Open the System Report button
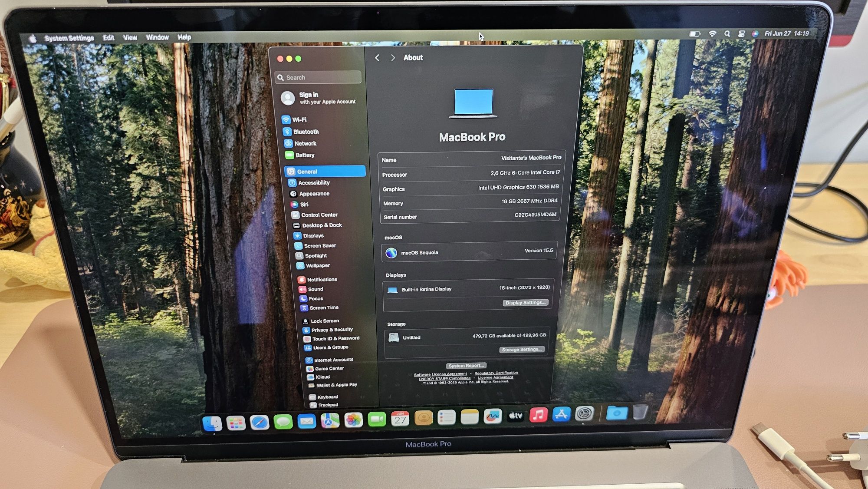Image resolution: width=868 pixels, height=489 pixels. click(x=466, y=366)
